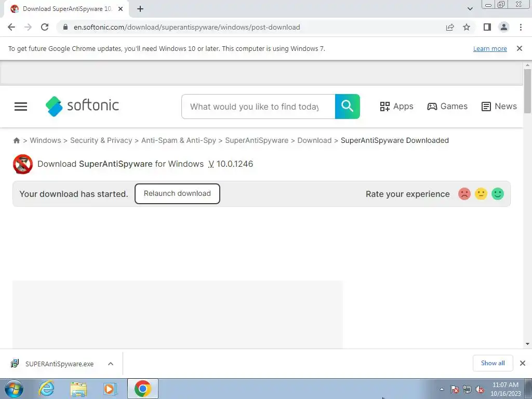Open Windows Media Player from taskbar
The image size is (532, 399).
click(110, 389)
